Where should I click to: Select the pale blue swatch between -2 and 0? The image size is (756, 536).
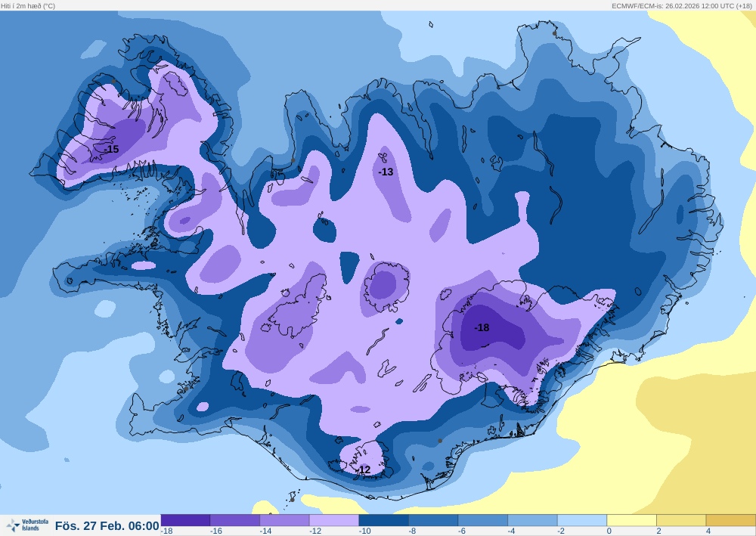(x=582, y=520)
